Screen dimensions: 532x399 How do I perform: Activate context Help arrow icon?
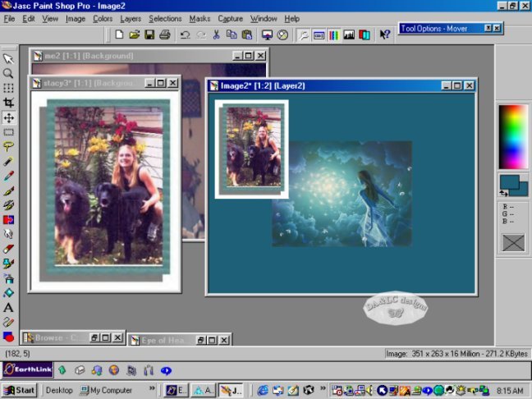[385, 34]
